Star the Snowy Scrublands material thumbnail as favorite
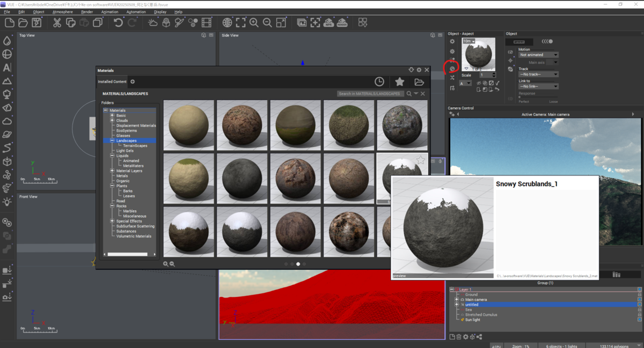Screen dimensions: 644x348 pyautogui.click(x=421, y=159)
